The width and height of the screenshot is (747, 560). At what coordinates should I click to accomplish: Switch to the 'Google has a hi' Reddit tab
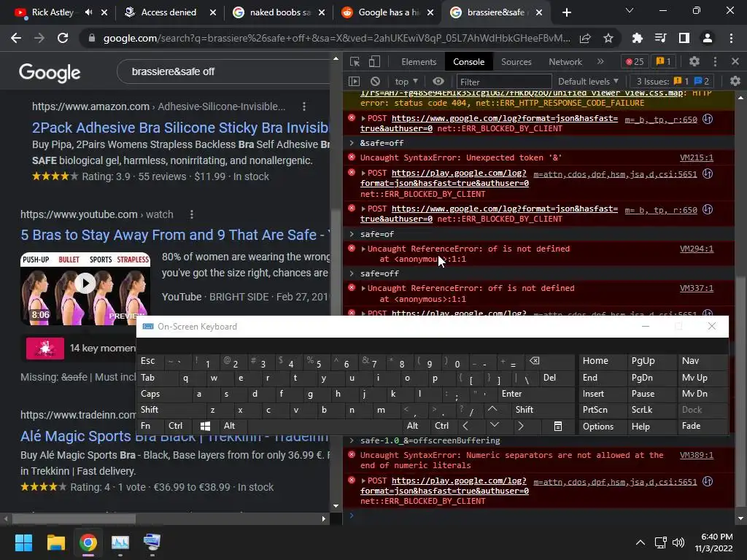click(388, 12)
